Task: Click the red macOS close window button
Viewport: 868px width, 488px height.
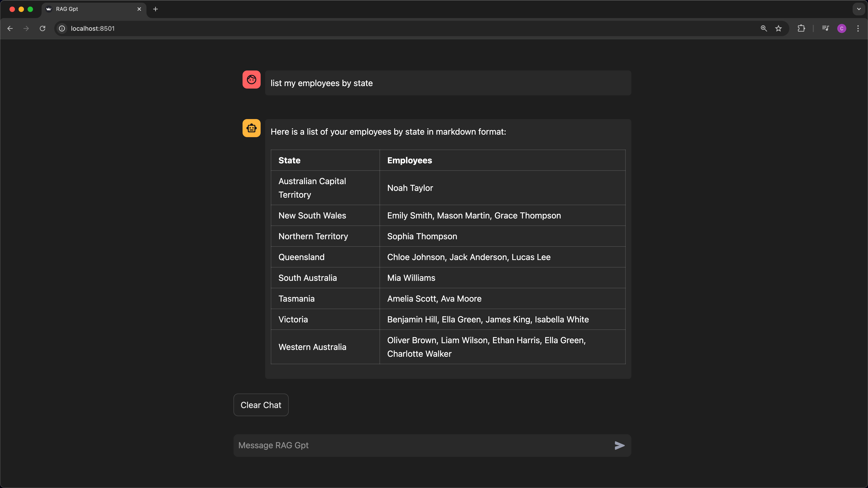Action: tap(12, 9)
